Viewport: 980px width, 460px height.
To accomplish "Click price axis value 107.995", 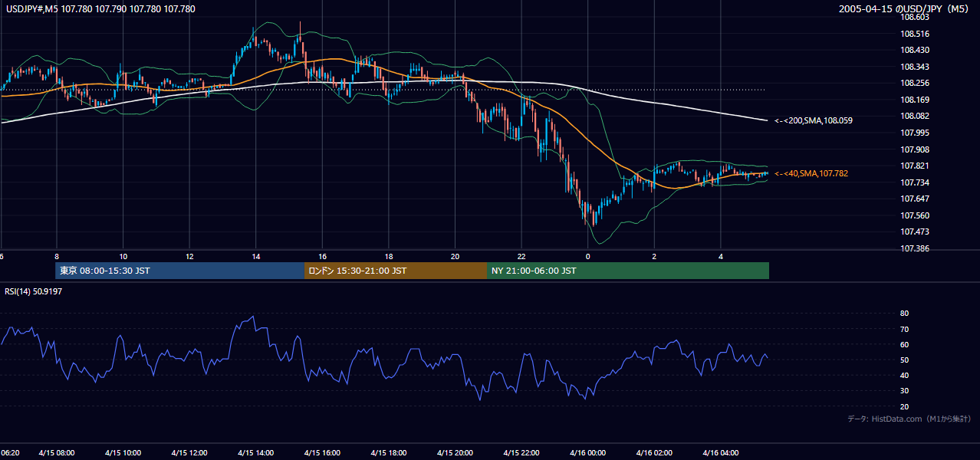I will coord(915,133).
